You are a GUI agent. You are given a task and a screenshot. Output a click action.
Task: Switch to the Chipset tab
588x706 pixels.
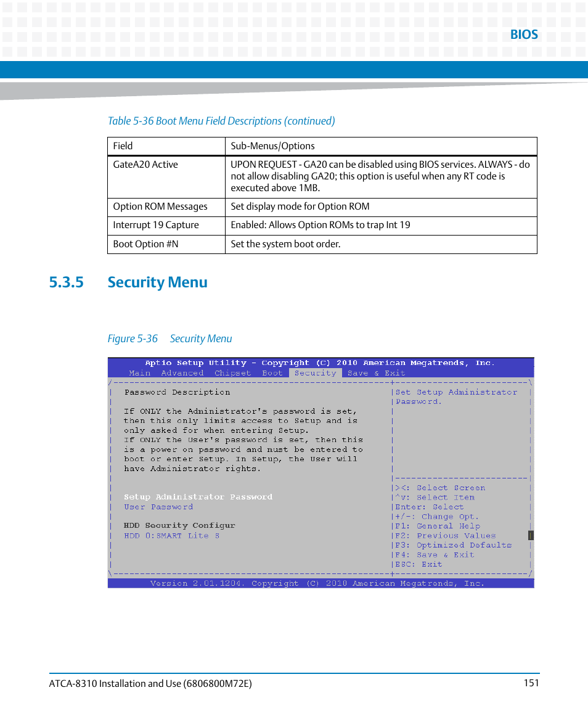232,373
